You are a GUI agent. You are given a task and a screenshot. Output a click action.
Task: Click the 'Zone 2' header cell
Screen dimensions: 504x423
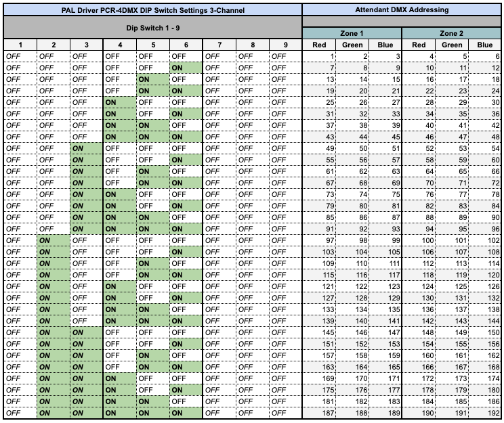click(451, 33)
